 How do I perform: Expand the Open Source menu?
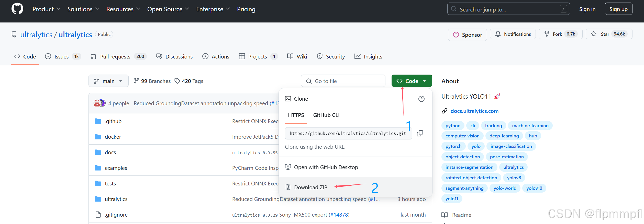[x=168, y=9]
